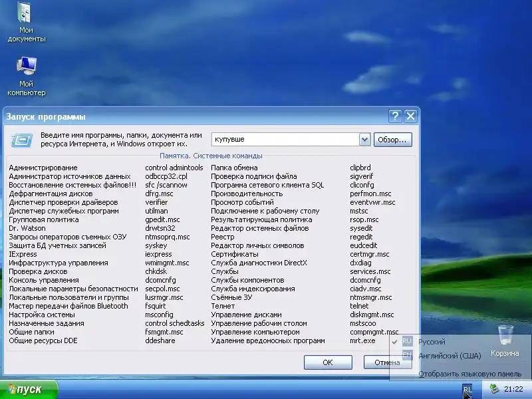Click 'gpedit.msc' command text

162,219
